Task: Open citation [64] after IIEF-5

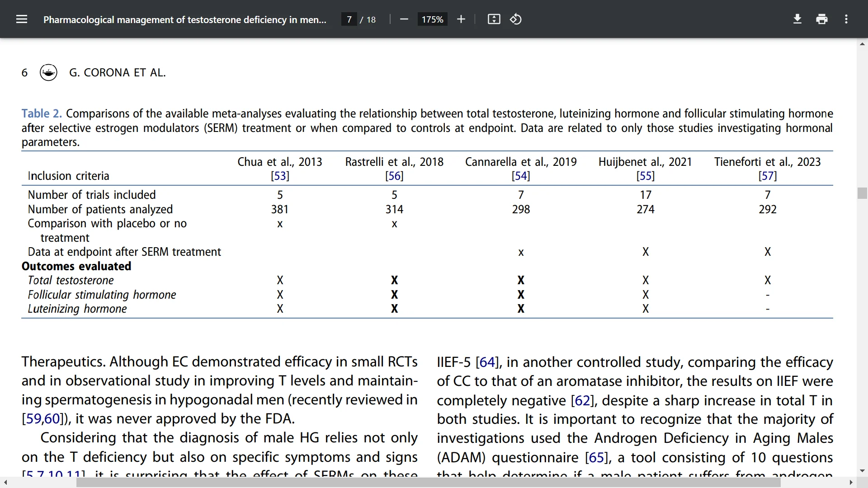Action: pyautogui.click(x=487, y=362)
